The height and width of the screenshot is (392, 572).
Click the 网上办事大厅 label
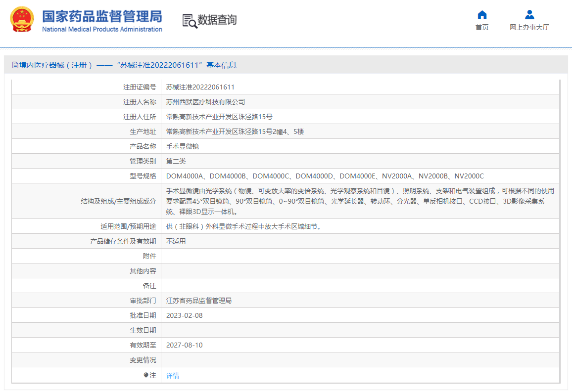[529, 27]
